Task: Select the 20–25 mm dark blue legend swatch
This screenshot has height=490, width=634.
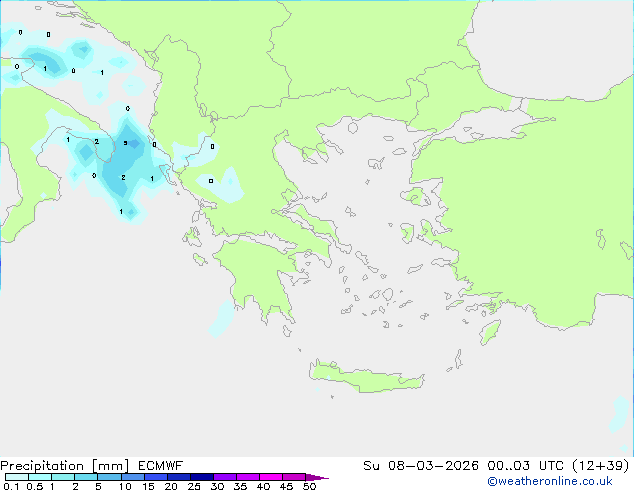Action: point(178,477)
